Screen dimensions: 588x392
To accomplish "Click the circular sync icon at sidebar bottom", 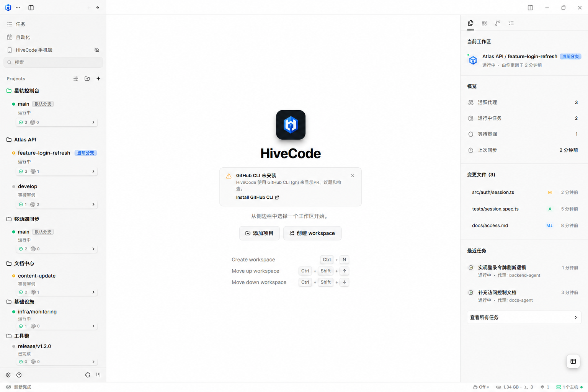I will (x=88, y=375).
